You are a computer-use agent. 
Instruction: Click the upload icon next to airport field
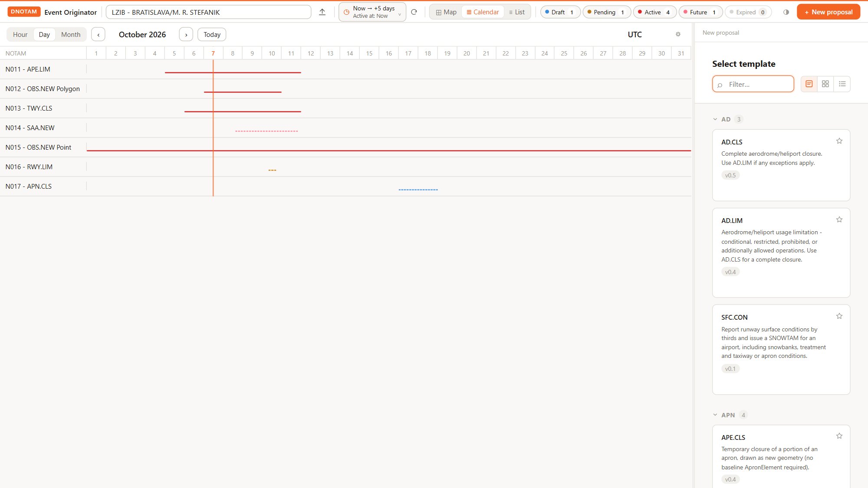(x=322, y=12)
